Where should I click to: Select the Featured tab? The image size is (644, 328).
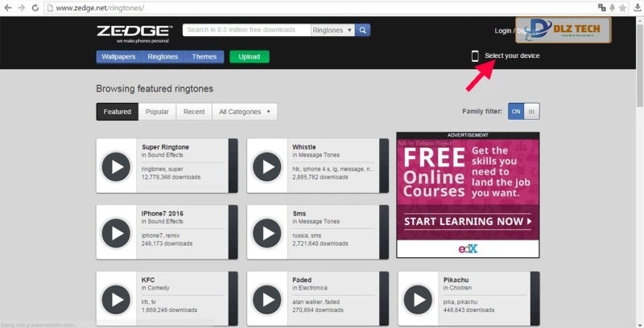tap(118, 112)
